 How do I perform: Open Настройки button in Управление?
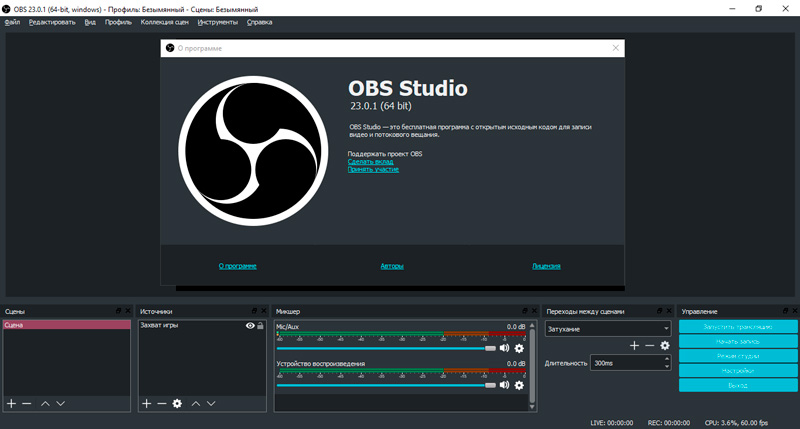738,371
